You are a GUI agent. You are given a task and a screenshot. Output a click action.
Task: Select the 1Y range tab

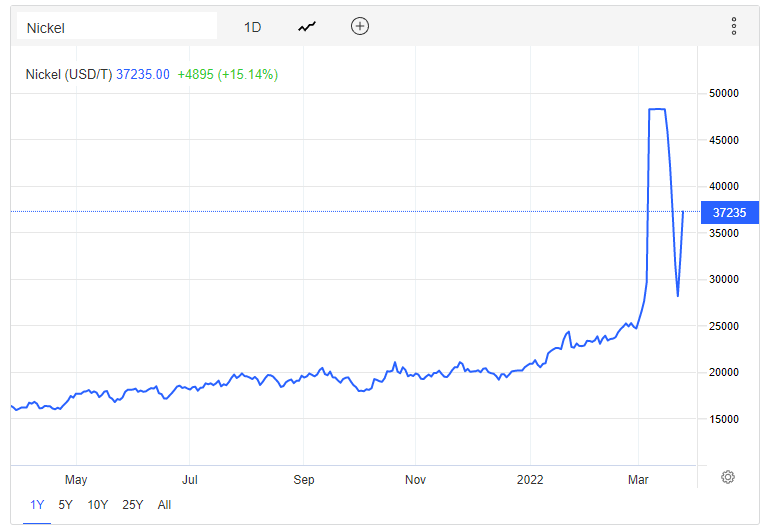click(x=37, y=505)
